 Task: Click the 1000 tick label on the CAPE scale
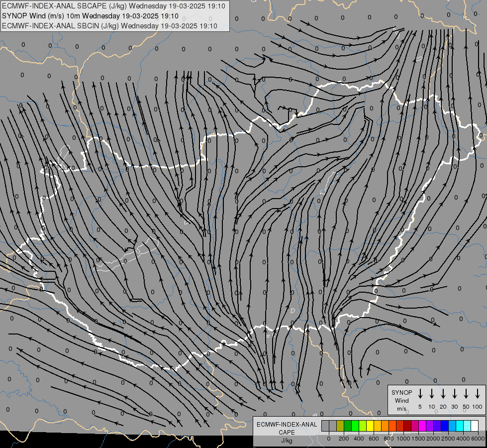pyautogui.click(x=403, y=439)
